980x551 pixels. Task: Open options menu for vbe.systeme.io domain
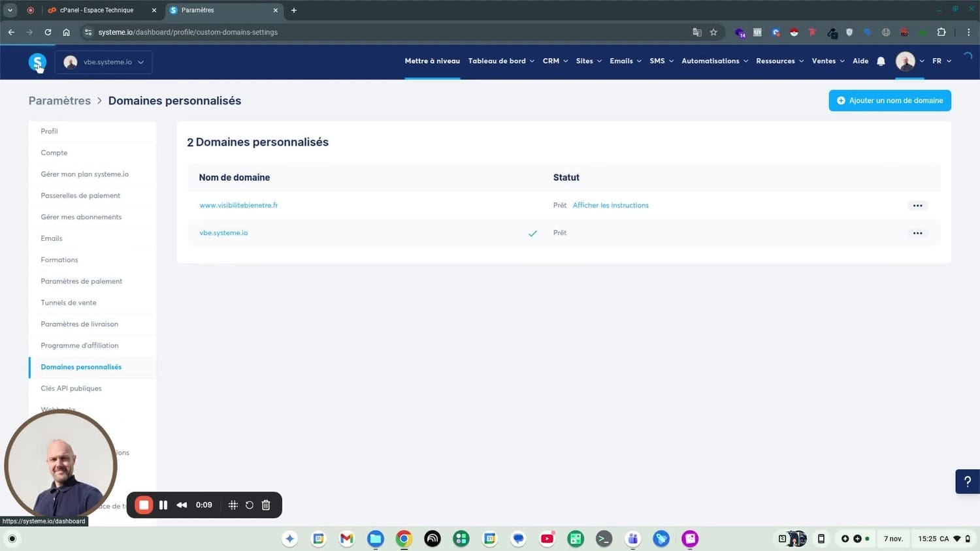click(917, 233)
